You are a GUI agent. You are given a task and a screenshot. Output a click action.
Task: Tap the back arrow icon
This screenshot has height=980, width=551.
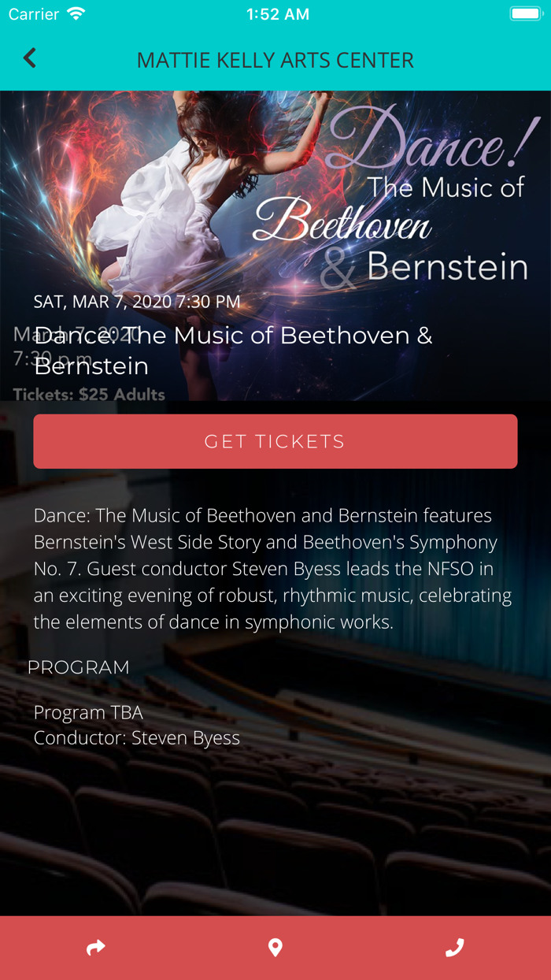pyautogui.click(x=30, y=58)
